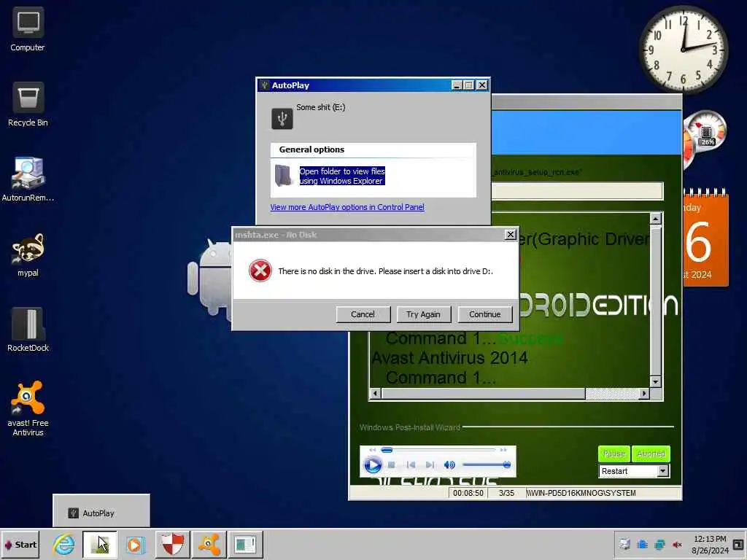Close the AutoPlay window
The width and height of the screenshot is (747, 560).
[x=482, y=85]
